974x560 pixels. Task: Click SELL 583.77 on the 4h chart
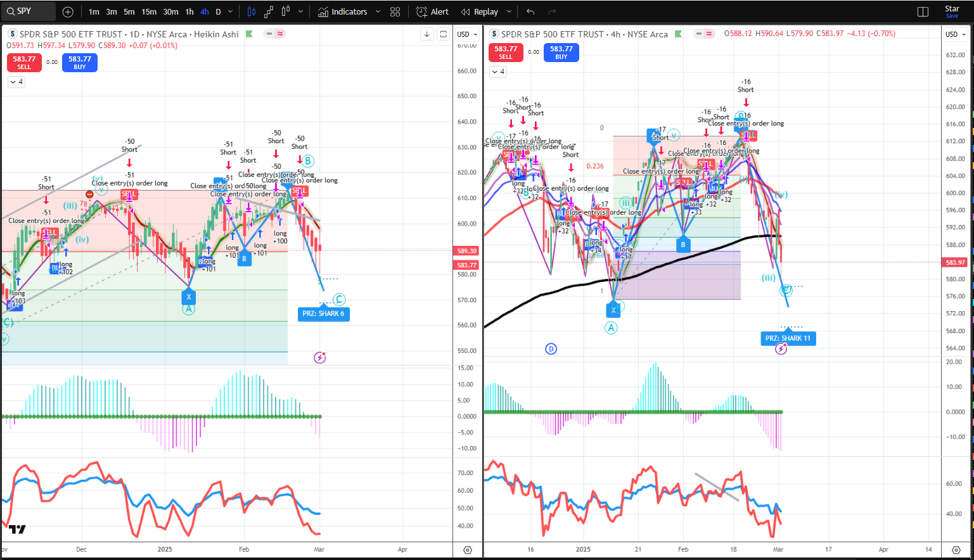tap(506, 52)
